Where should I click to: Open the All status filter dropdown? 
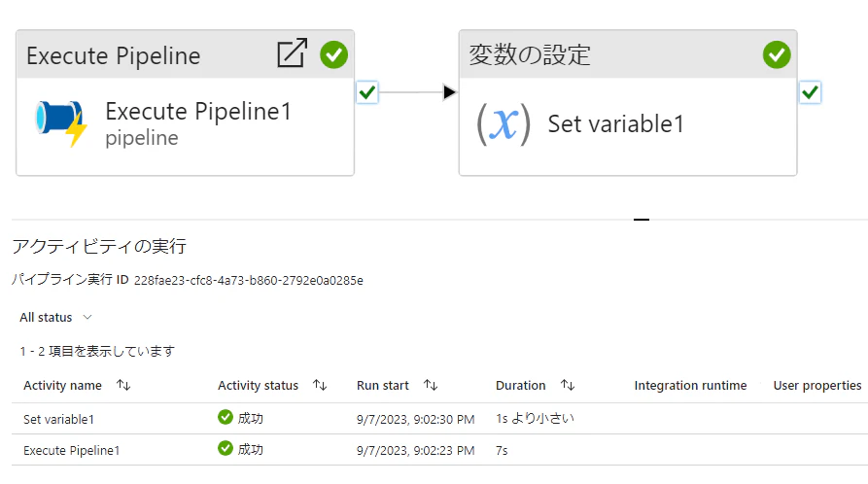55,317
